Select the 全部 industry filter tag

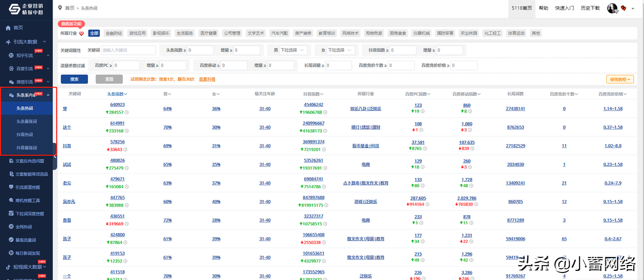pyautogui.click(x=94, y=33)
